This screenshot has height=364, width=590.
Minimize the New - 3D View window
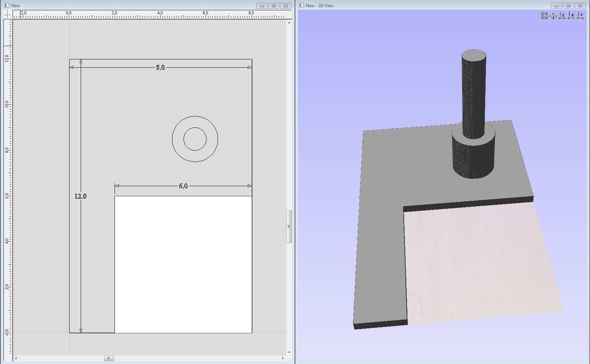[557, 5]
